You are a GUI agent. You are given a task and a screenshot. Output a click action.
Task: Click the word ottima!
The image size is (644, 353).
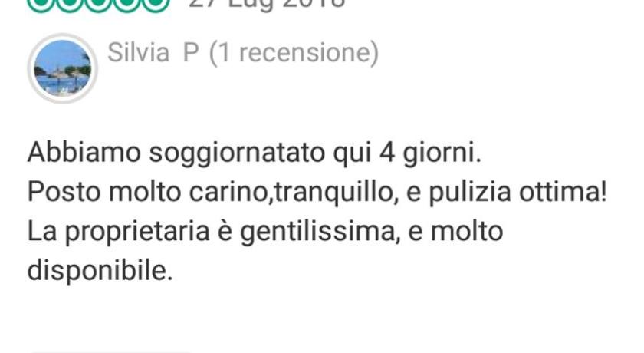click(562, 192)
